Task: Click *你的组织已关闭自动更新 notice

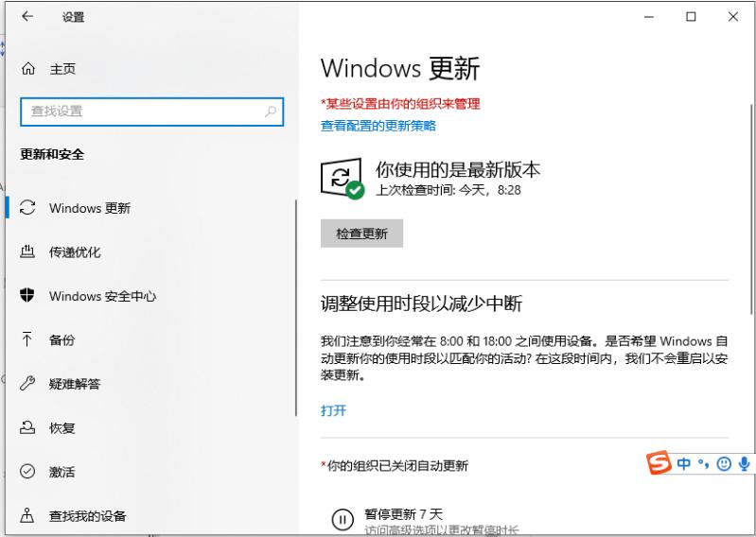Action: (395, 466)
